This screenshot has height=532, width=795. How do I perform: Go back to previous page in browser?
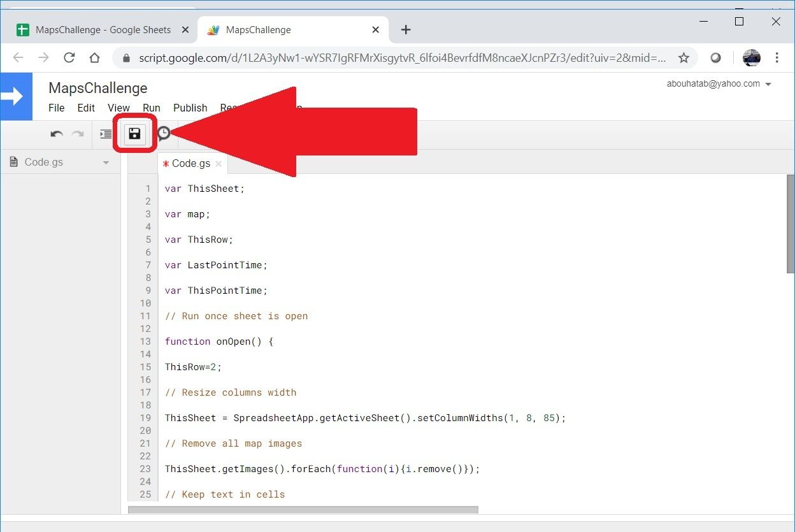(18, 58)
